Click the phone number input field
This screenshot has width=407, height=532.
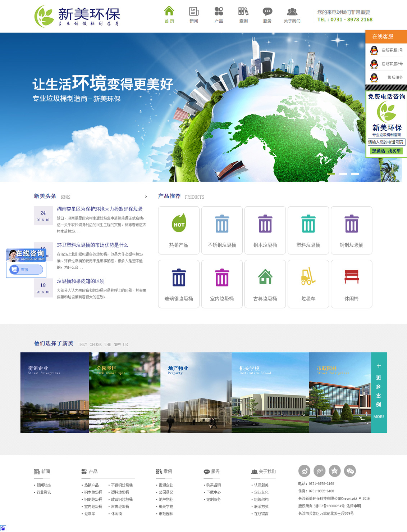(386, 142)
